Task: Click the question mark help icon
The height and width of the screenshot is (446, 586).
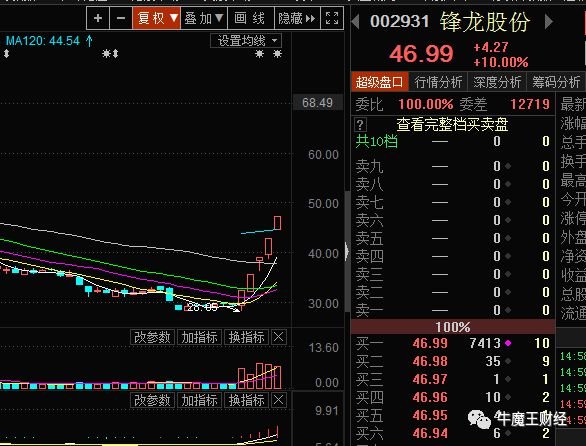Action: click(x=360, y=124)
